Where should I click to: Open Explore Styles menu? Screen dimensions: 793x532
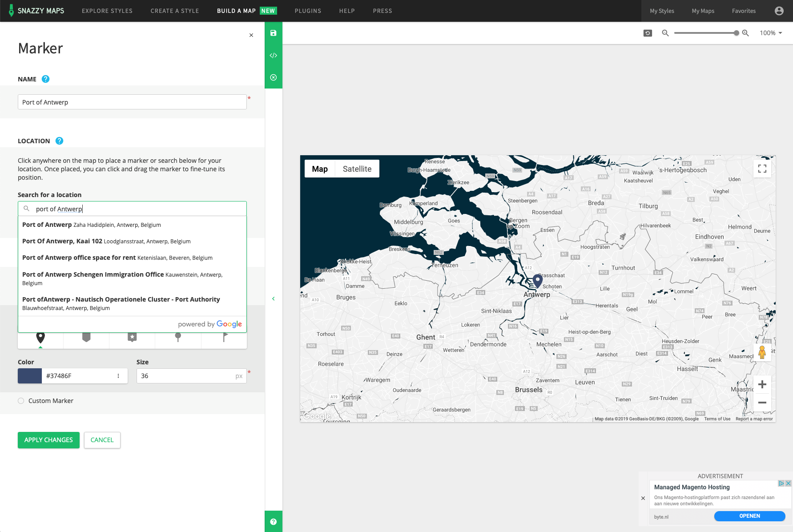107,11
